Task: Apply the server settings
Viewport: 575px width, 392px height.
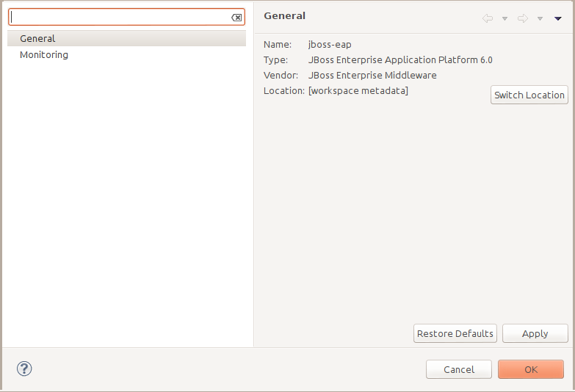Action: [x=535, y=333]
